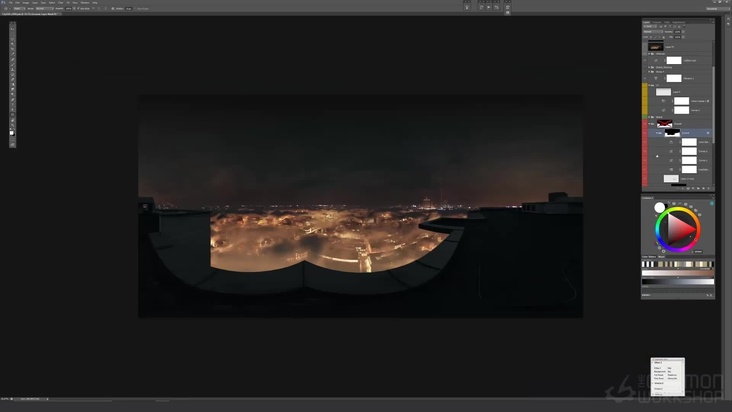Click the brown-toned Coolorus slider bar
Image resolution: width=732 pixels, height=412 pixels.
pyautogui.click(x=677, y=273)
